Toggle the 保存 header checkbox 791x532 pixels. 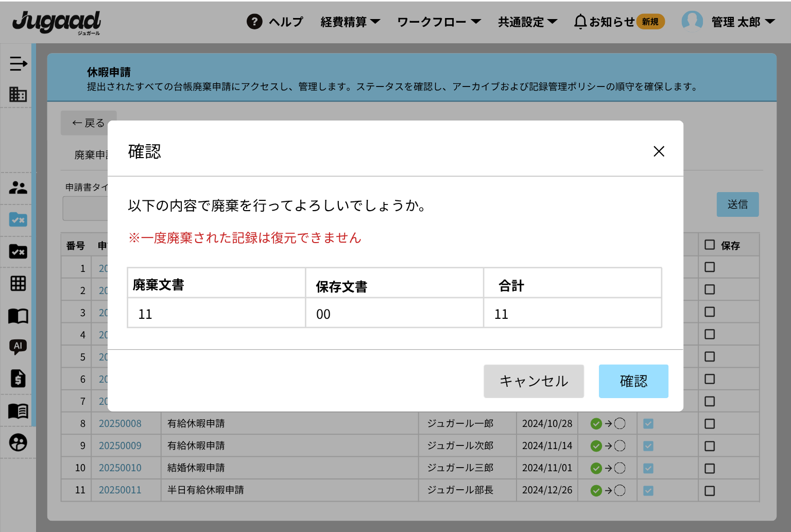pos(710,245)
